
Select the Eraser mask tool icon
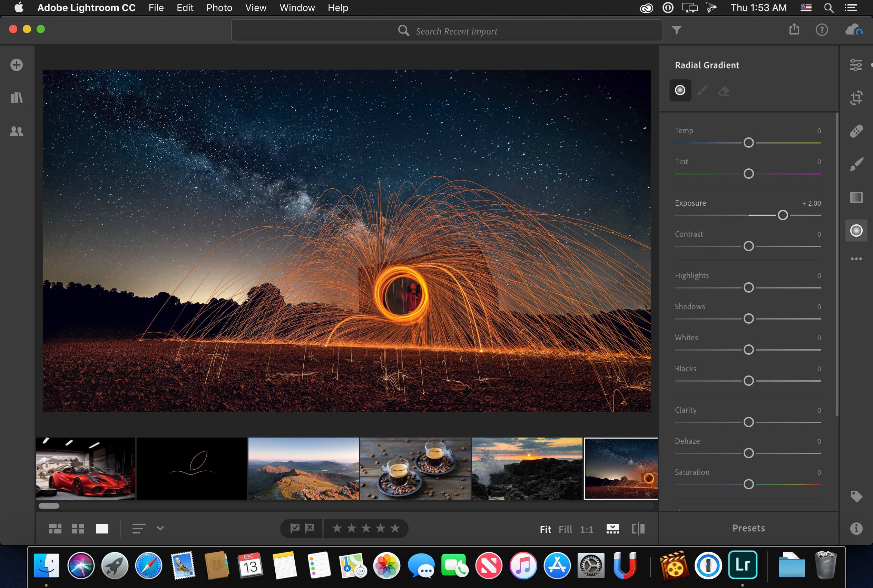pos(722,90)
